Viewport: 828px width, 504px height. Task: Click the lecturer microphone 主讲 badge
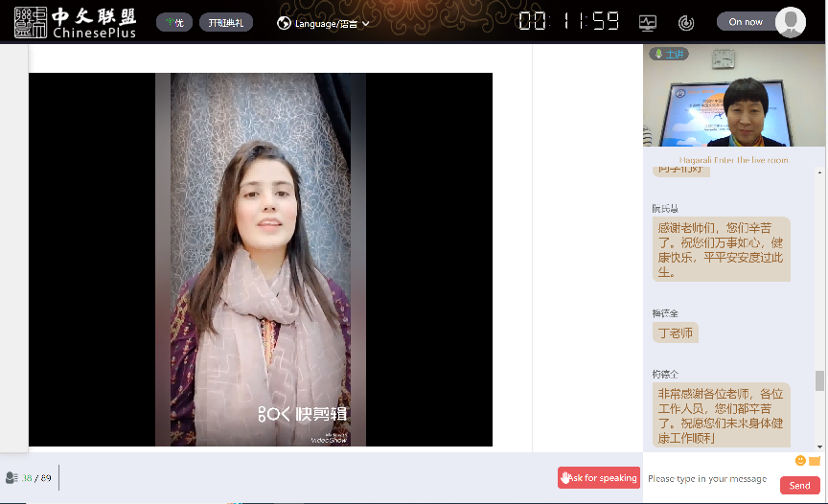coord(669,54)
